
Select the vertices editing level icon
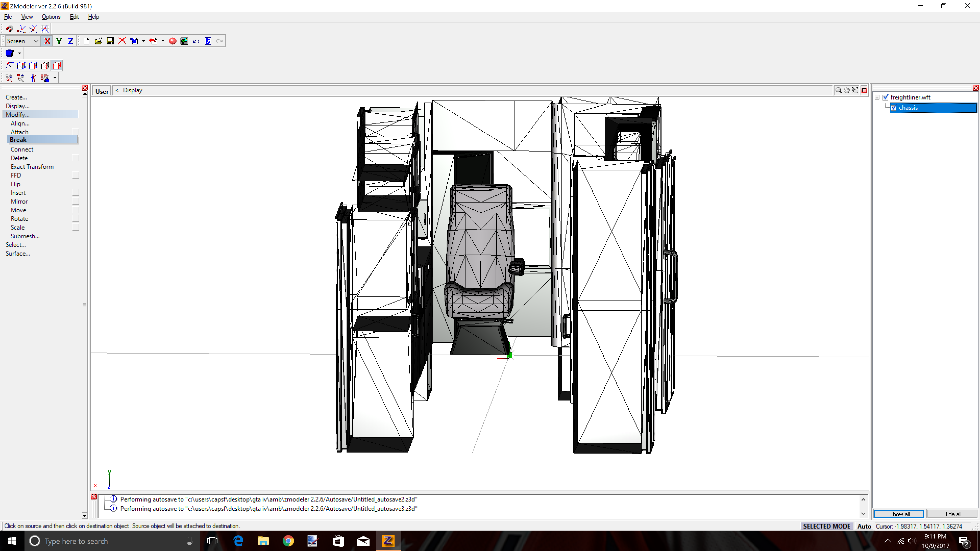(9, 65)
